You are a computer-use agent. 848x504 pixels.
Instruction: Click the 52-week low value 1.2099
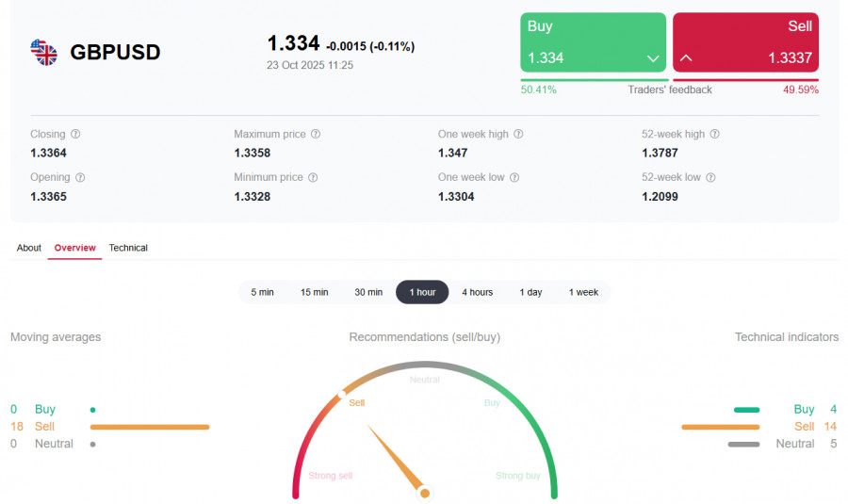660,197
